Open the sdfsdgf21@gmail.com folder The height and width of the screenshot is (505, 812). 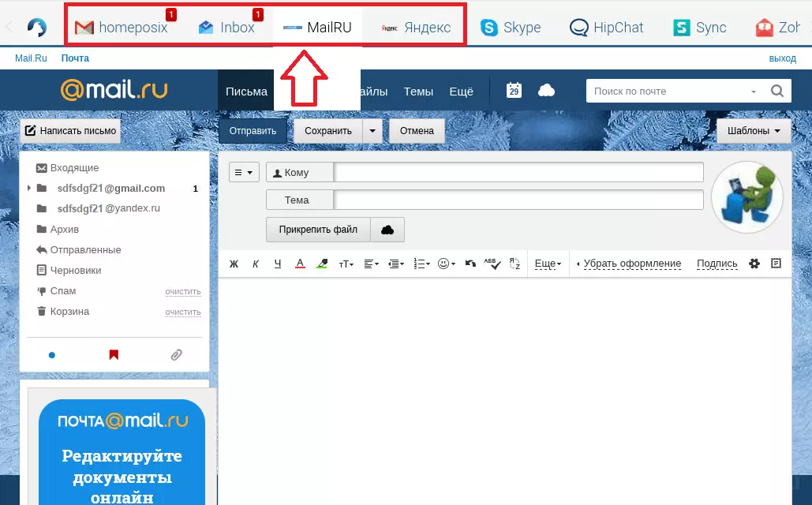click(x=110, y=188)
